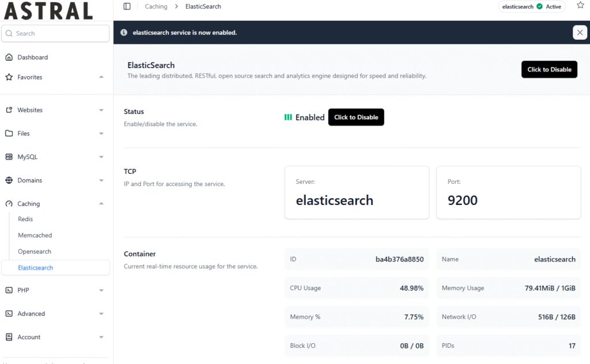Collapse the Favorites section arrow
Screen dimensions: 590x364
(x=101, y=77)
